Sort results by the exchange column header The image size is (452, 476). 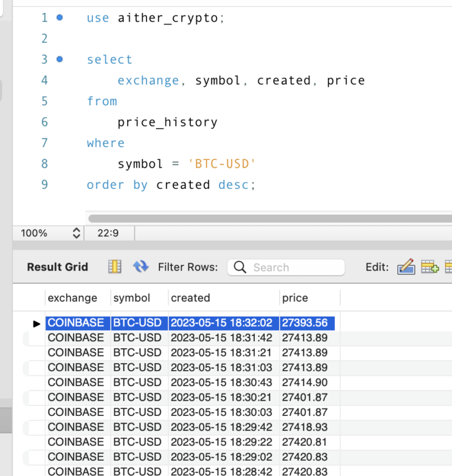click(72, 298)
